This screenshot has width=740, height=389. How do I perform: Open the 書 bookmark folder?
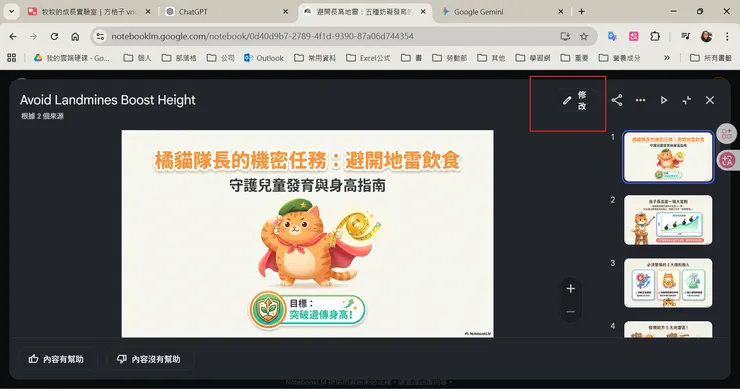pos(412,58)
